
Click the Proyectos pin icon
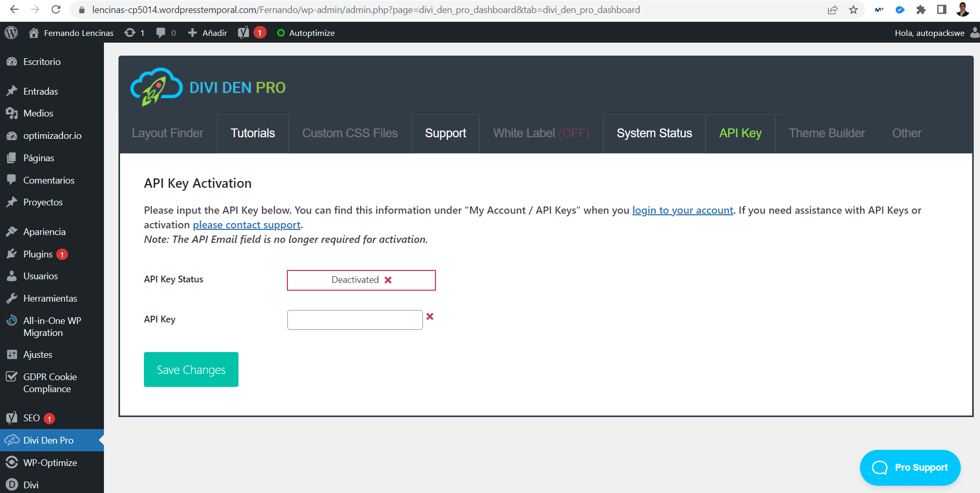11,202
